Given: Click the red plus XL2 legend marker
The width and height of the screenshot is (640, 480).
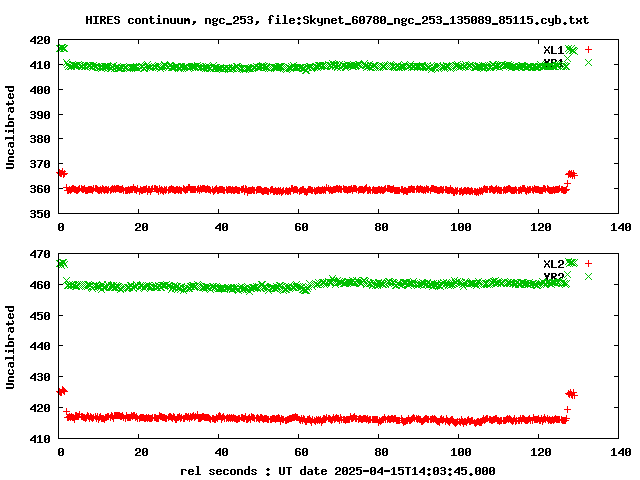Looking at the screenshot, I should [588, 264].
